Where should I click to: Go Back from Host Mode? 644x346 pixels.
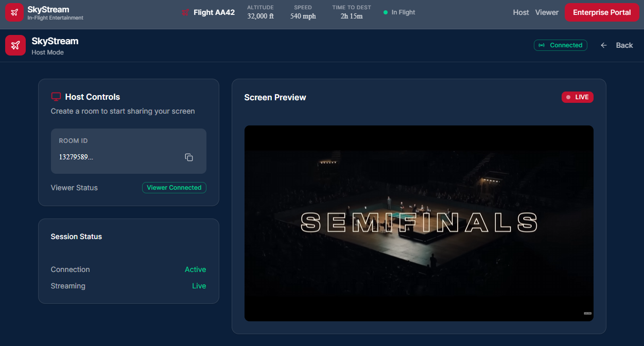tap(617, 45)
